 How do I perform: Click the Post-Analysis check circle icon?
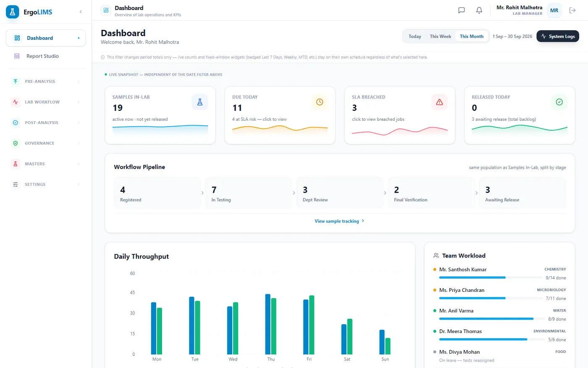click(x=16, y=122)
